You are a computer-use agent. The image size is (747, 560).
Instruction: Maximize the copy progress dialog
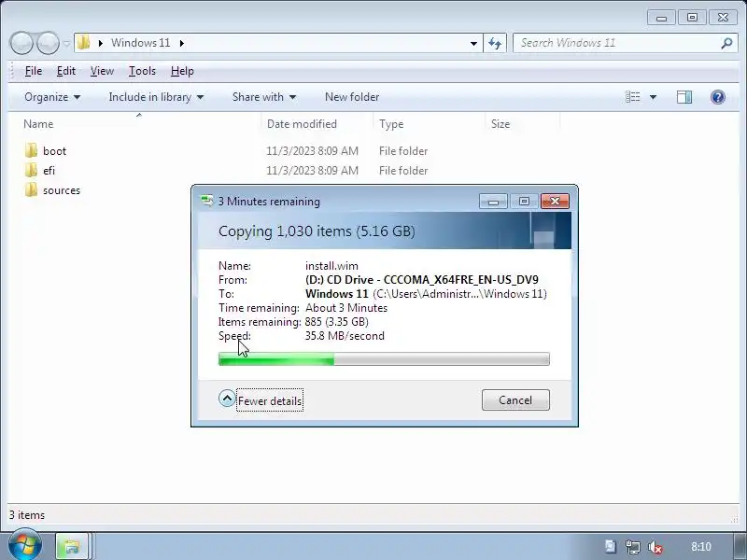[524, 202]
